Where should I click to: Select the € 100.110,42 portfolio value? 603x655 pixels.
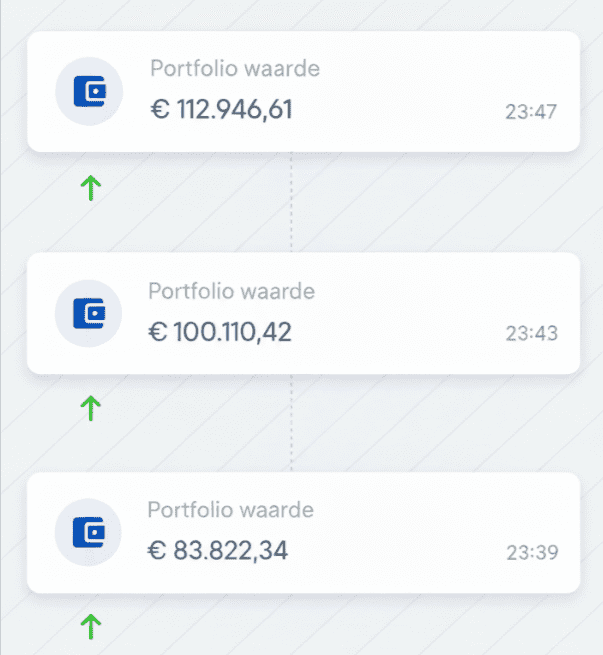[x=220, y=331]
